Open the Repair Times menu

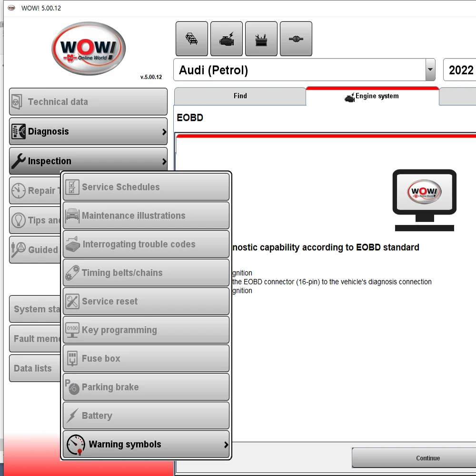35,190
